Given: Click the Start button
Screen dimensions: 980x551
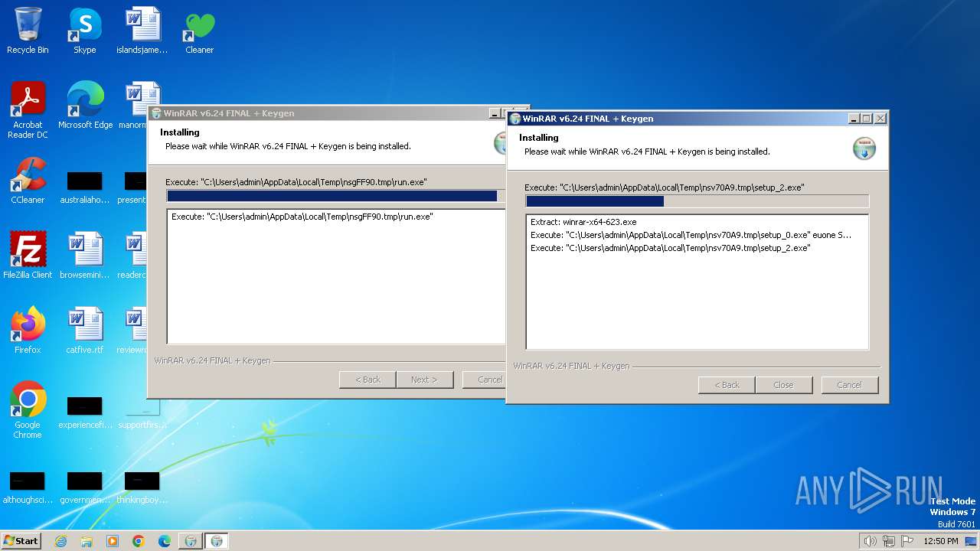Looking at the screenshot, I should point(21,541).
